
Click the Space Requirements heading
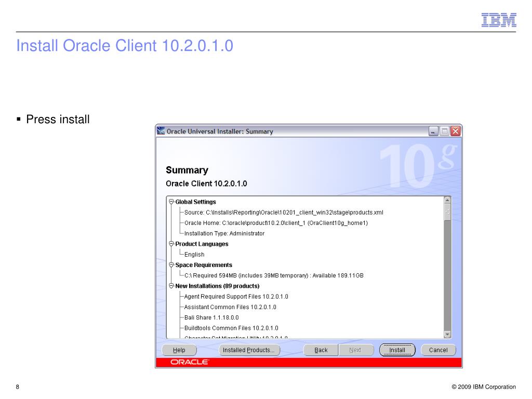(x=204, y=265)
